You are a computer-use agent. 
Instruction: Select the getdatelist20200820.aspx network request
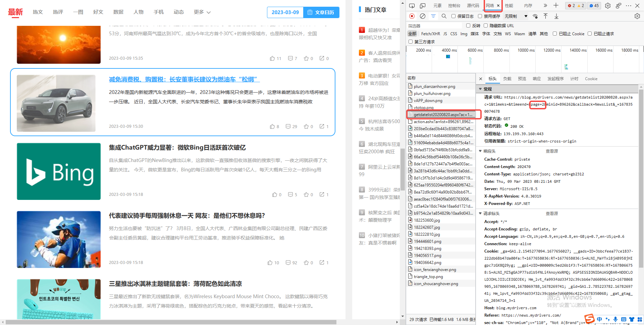pos(443,114)
